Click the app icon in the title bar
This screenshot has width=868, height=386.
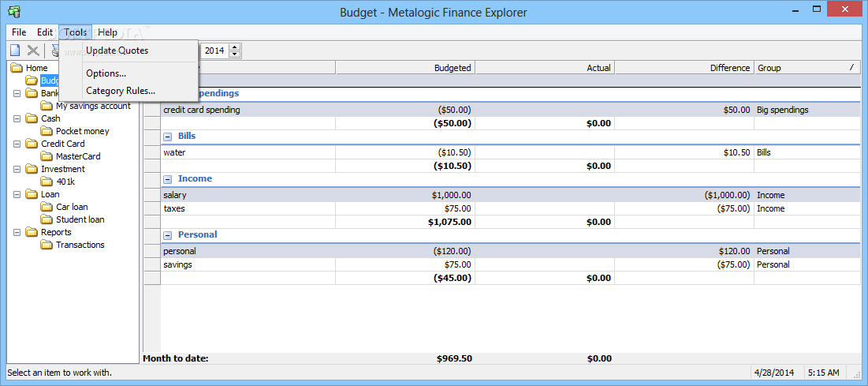pos(15,11)
